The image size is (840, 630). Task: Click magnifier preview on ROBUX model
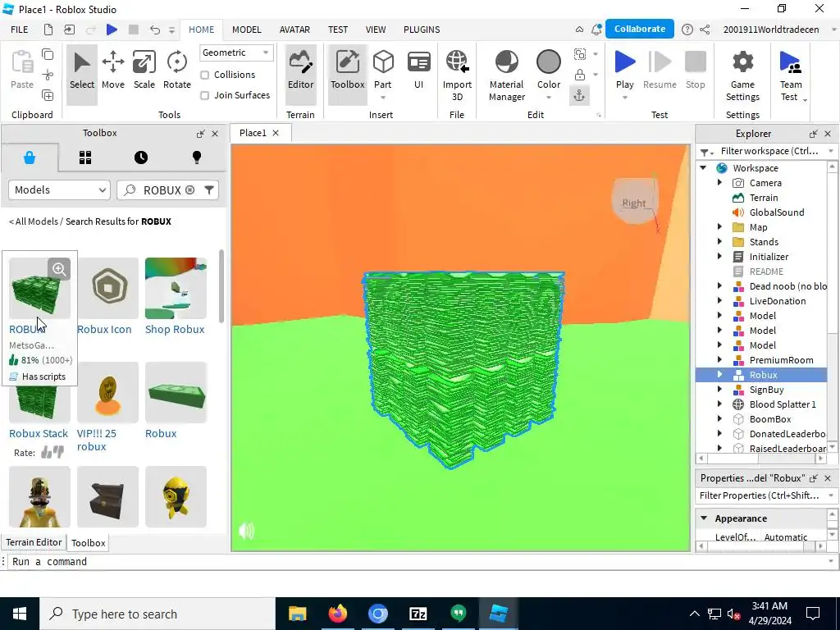59,269
